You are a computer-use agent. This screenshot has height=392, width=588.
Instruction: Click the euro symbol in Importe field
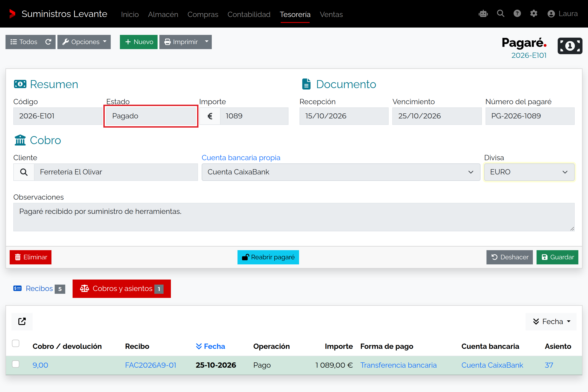coord(210,116)
